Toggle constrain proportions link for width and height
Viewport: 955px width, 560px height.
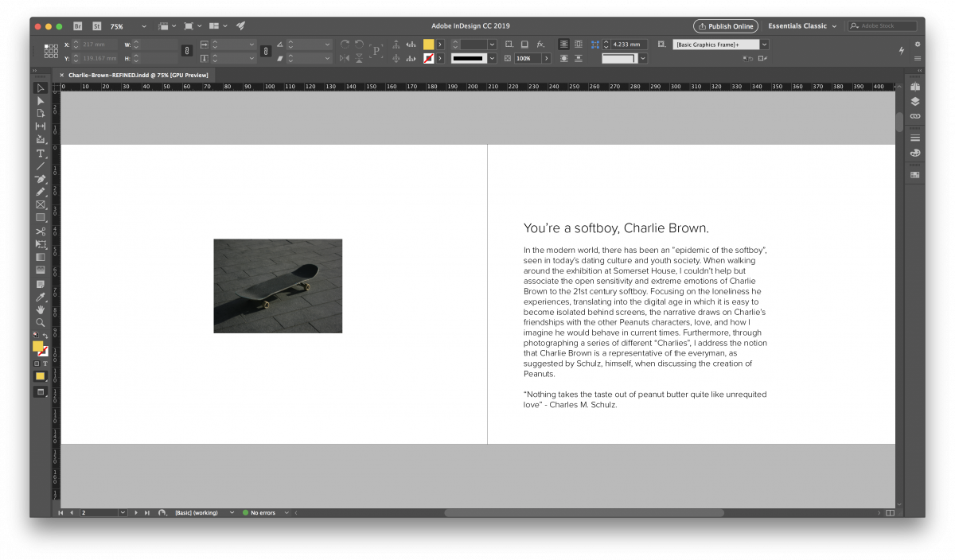click(187, 51)
